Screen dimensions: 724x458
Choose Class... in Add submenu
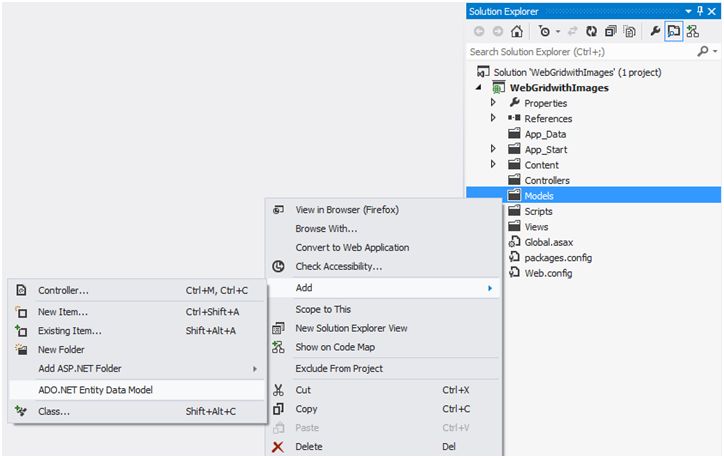pos(137,411)
